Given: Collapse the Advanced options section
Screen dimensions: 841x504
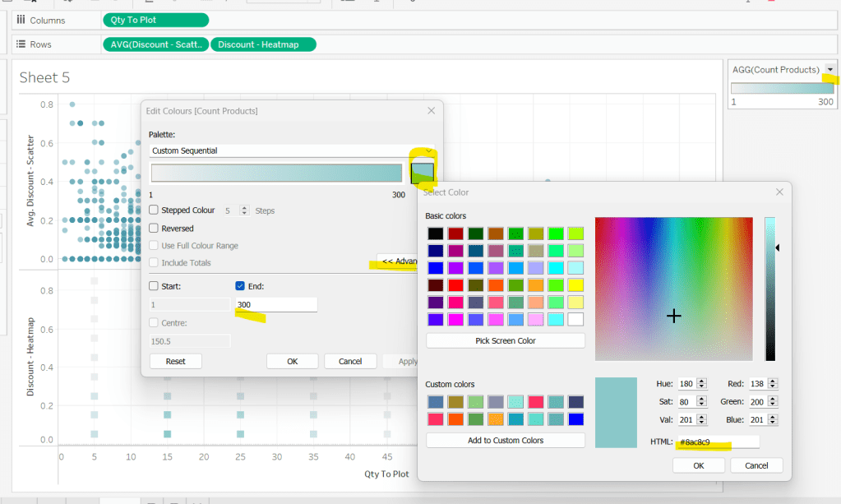Looking at the screenshot, I should coord(399,262).
